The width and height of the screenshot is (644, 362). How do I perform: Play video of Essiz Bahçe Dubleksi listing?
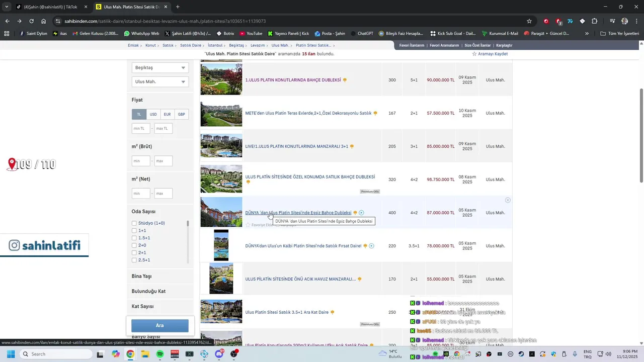[x=361, y=213]
